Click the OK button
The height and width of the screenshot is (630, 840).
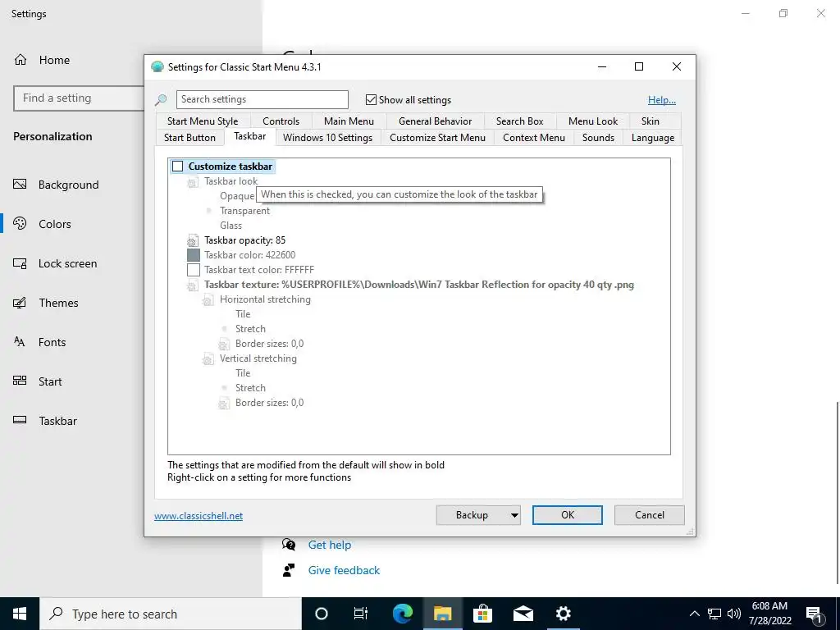568,515
